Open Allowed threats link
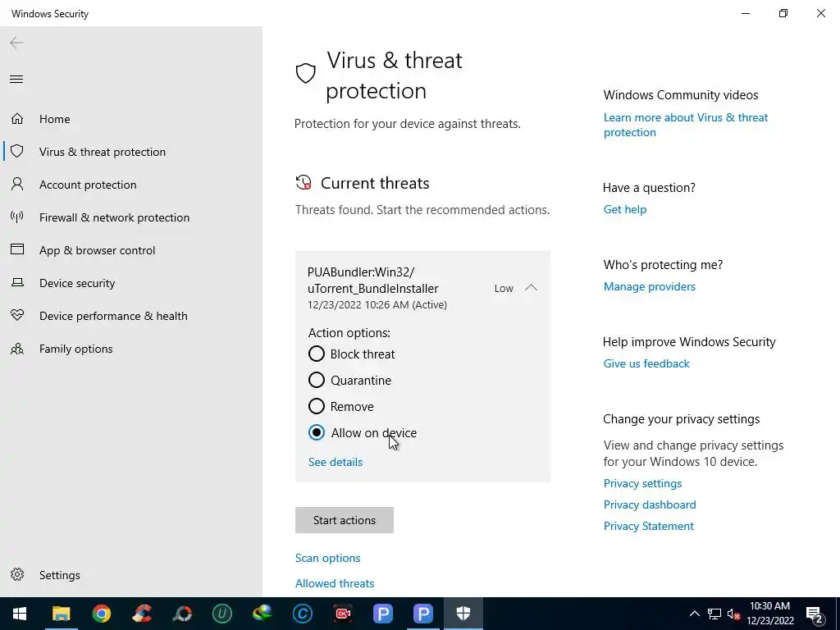The image size is (840, 630). 335,583
